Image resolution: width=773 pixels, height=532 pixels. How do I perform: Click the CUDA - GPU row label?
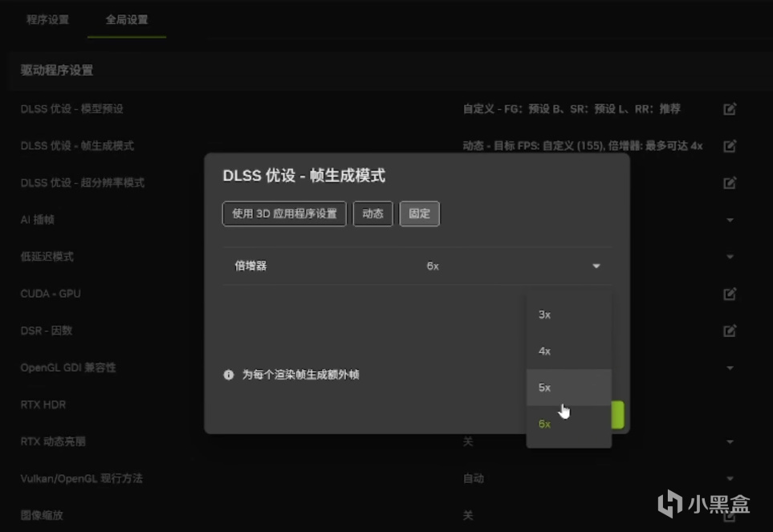pos(51,294)
